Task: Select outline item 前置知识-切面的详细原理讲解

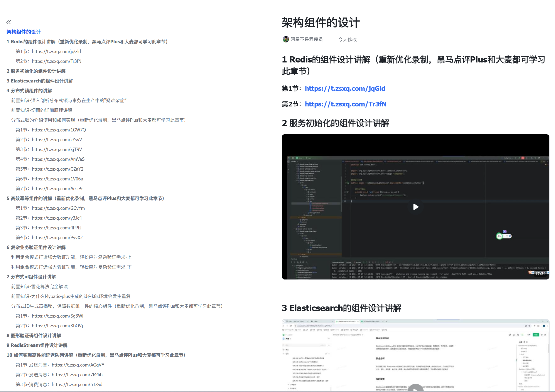Action: 42,110
